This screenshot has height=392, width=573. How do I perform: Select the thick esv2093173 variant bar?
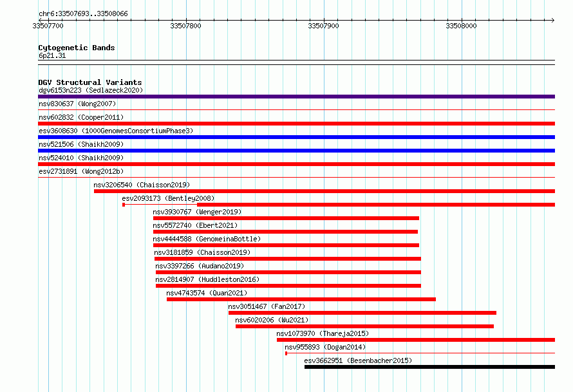pyautogui.click(x=376, y=205)
